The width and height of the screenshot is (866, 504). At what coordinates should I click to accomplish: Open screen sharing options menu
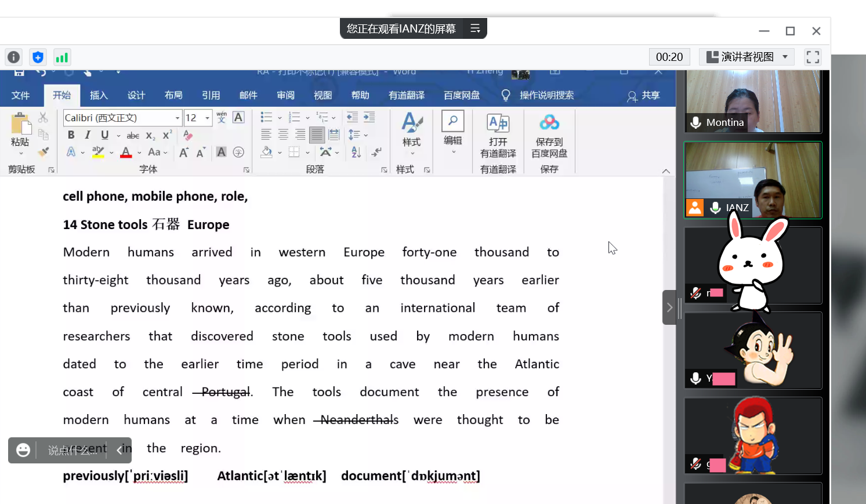point(475,28)
